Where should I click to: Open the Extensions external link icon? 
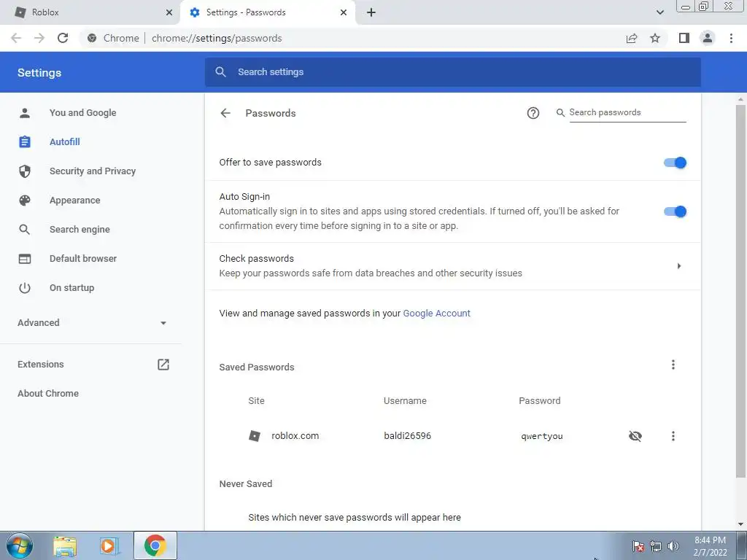tap(163, 365)
